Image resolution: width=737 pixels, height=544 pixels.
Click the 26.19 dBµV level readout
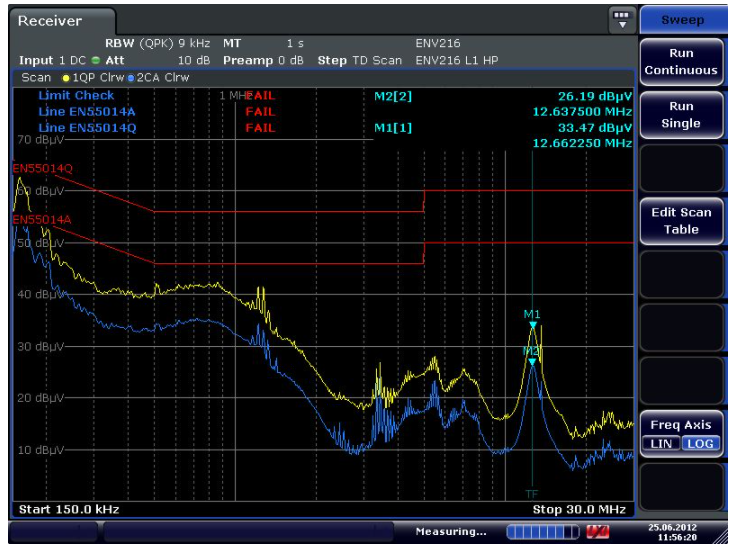coord(595,96)
